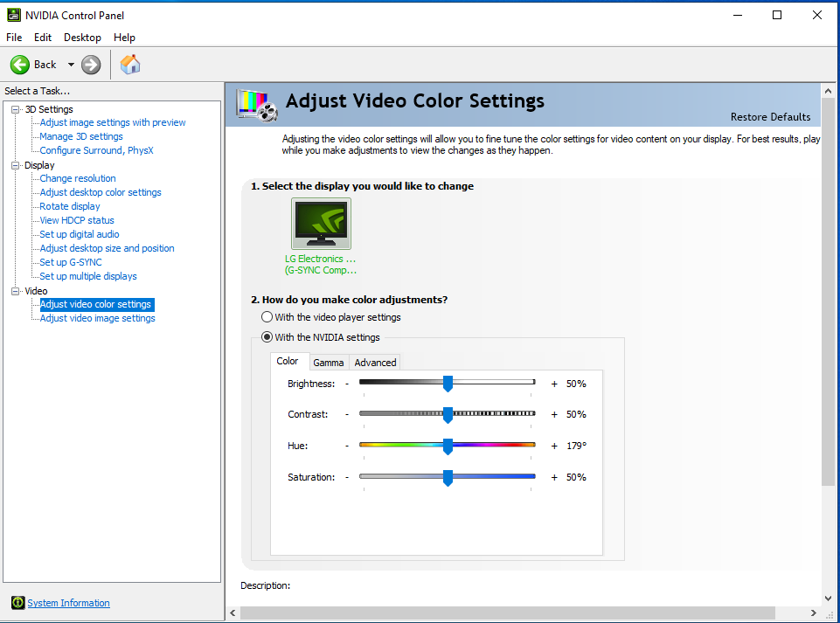Open the Back history dropdown arrow
This screenshot has height=623, width=840.
click(71, 65)
